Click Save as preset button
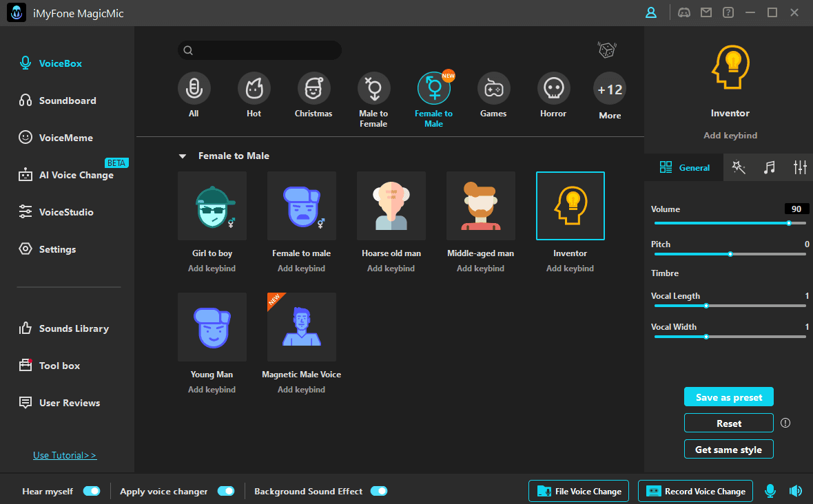 729,397
